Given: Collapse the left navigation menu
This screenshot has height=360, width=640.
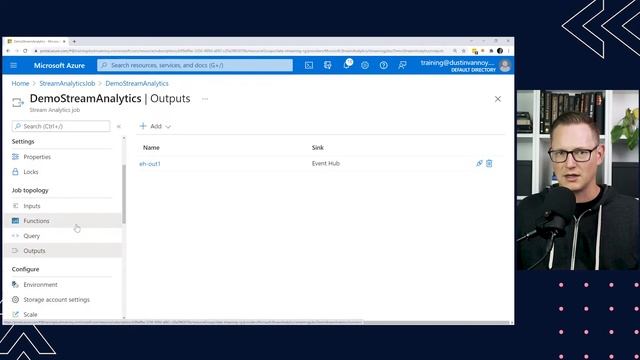Looking at the screenshot, I should (x=119, y=127).
